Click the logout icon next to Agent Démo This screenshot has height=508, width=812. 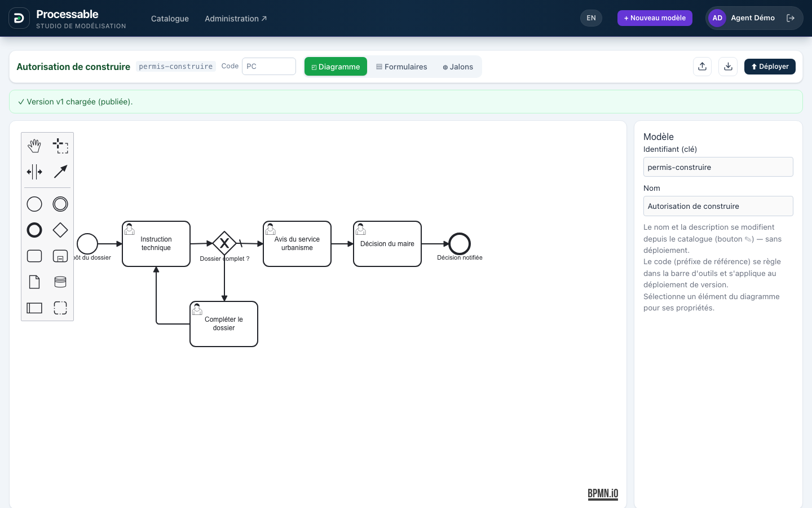coord(791,18)
